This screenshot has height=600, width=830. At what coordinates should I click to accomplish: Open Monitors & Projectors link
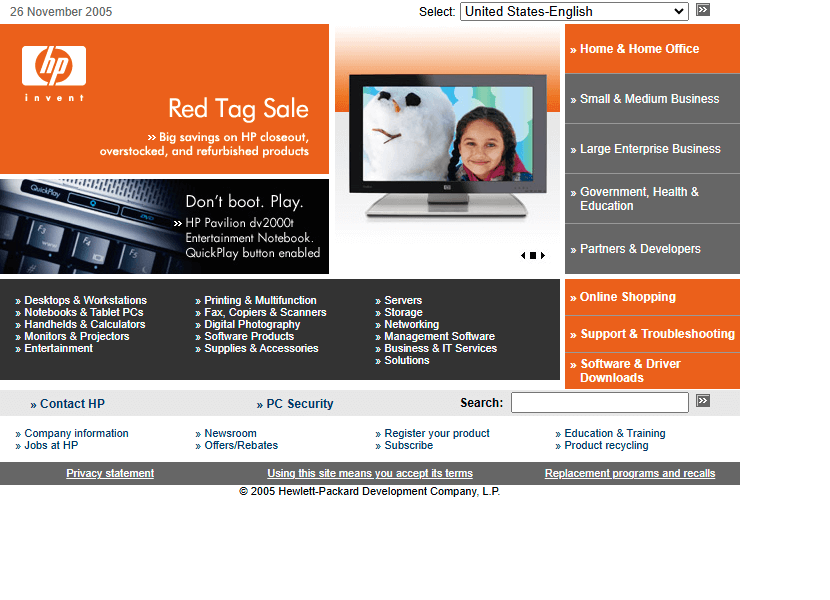(77, 336)
